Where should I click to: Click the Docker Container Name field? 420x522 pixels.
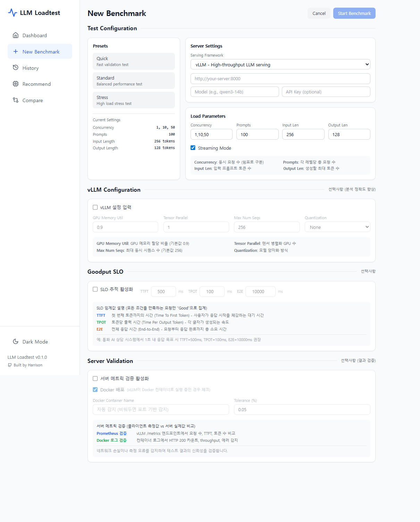(x=161, y=409)
